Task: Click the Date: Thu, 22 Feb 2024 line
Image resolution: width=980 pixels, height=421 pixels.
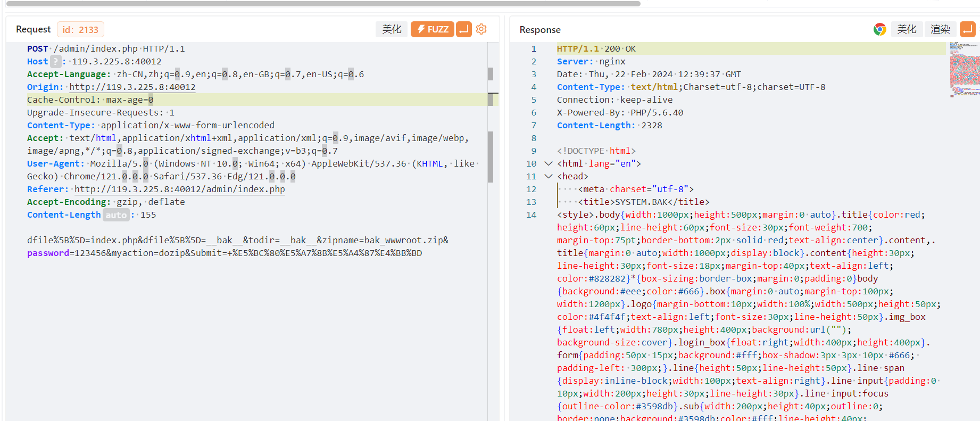Action: tap(649, 74)
